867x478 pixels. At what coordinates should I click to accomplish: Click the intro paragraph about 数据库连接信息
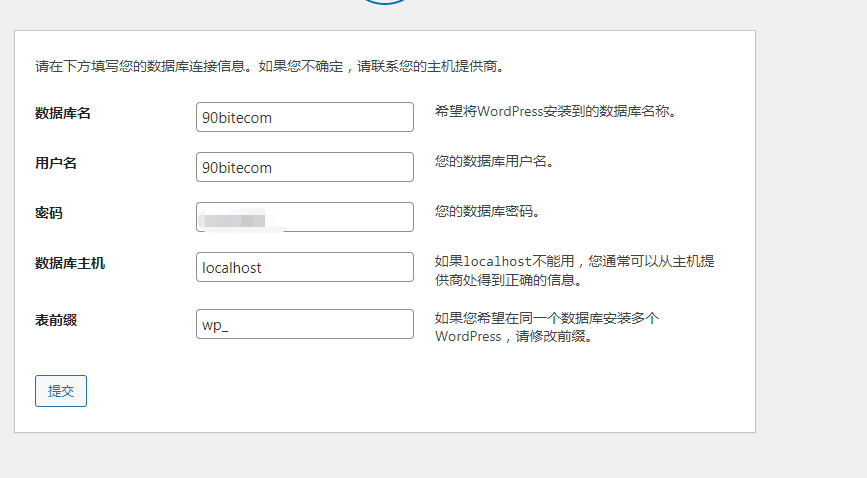tap(268, 67)
